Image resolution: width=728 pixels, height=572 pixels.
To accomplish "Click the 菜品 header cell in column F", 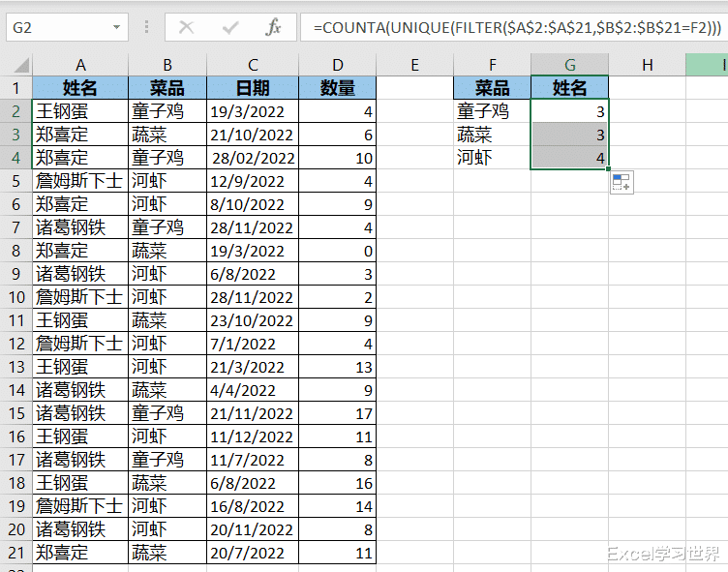I will pyautogui.click(x=492, y=88).
